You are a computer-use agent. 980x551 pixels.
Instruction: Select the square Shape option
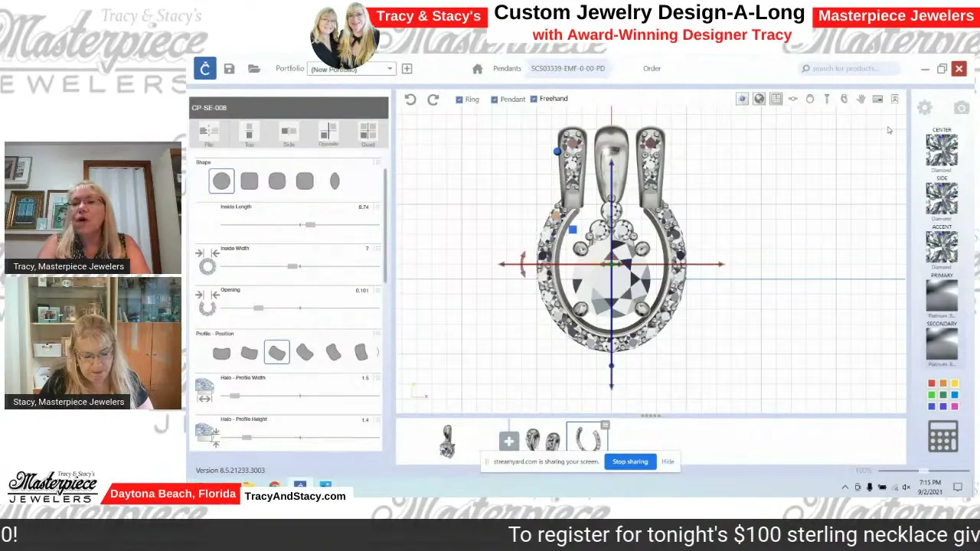tap(249, 181)
